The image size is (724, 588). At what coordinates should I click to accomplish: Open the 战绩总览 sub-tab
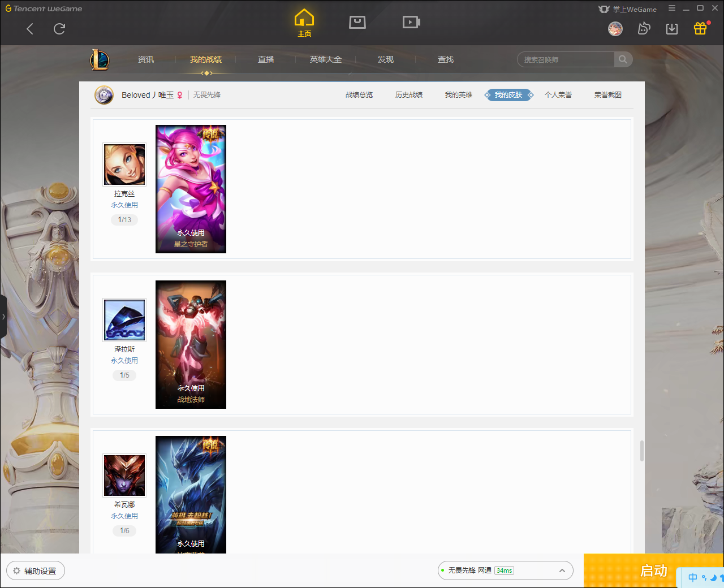point(359,95)
